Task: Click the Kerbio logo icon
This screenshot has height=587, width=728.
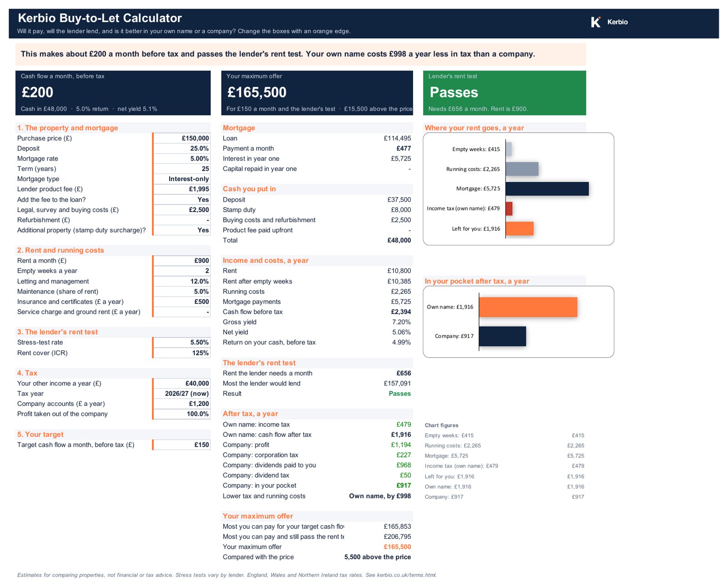Action: 596,22
